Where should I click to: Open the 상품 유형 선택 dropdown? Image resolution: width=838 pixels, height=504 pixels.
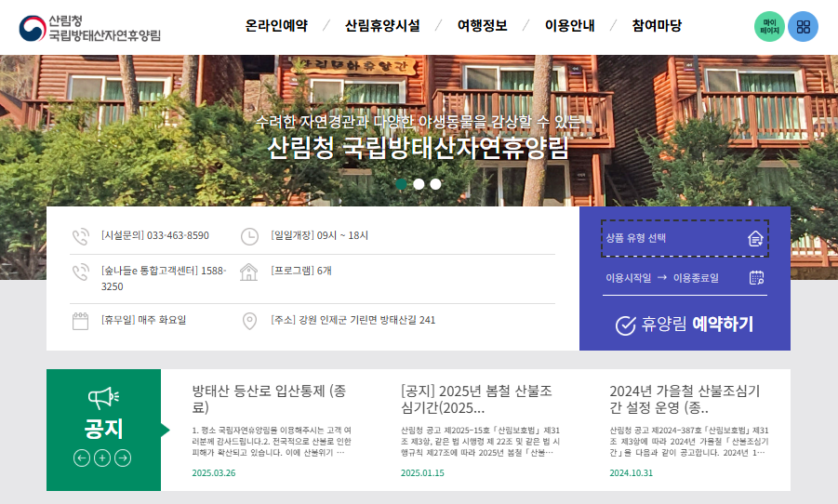[x=685, y=238]
